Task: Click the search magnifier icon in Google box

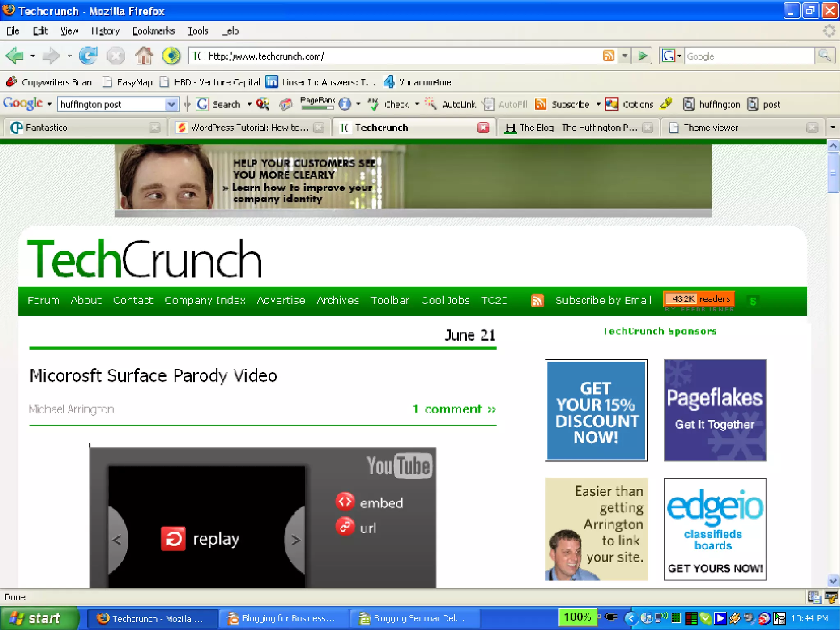Action: (824, 56)
